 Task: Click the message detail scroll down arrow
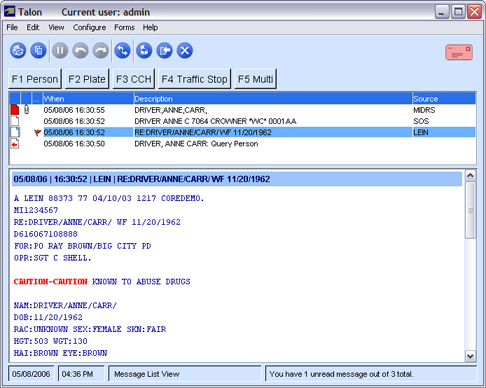tap(470, 356)
